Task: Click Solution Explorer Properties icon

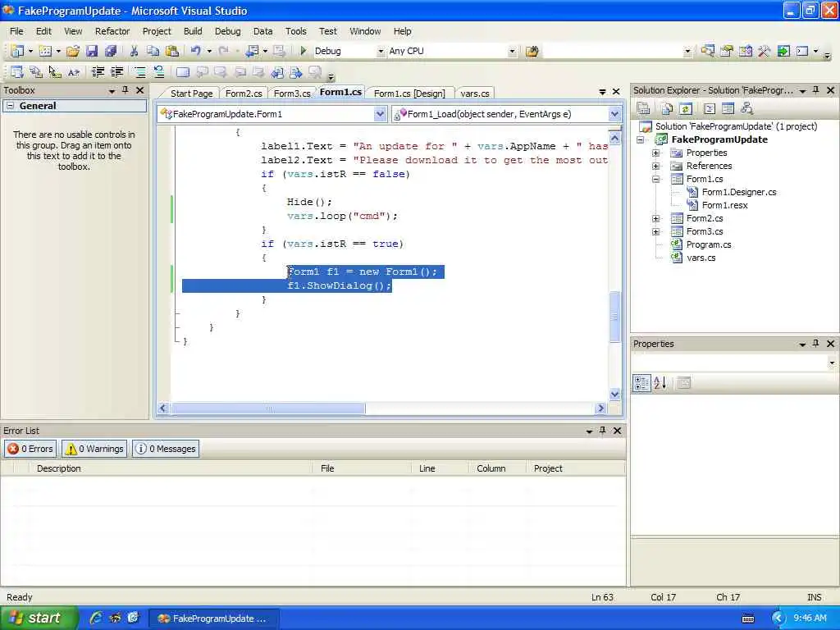Action: coord(643,109)
